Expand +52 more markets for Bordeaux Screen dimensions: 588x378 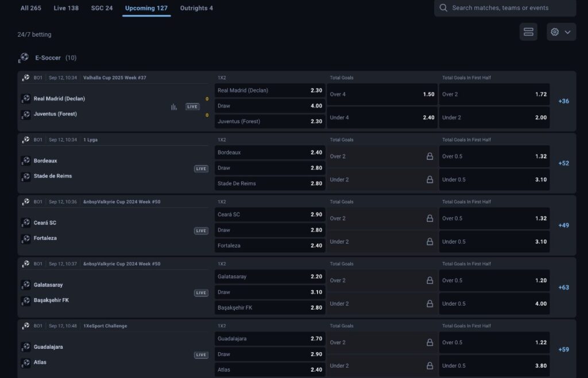tap(564, 163)
